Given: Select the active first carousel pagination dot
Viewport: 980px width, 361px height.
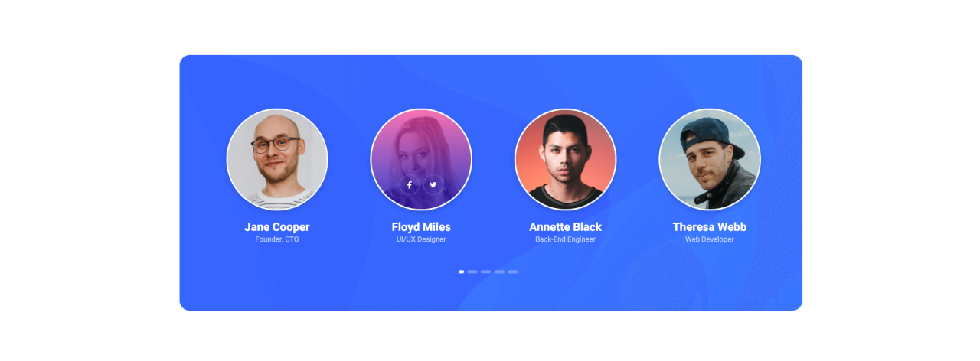Looking at the screenshot, I should (x=462, y=272).
